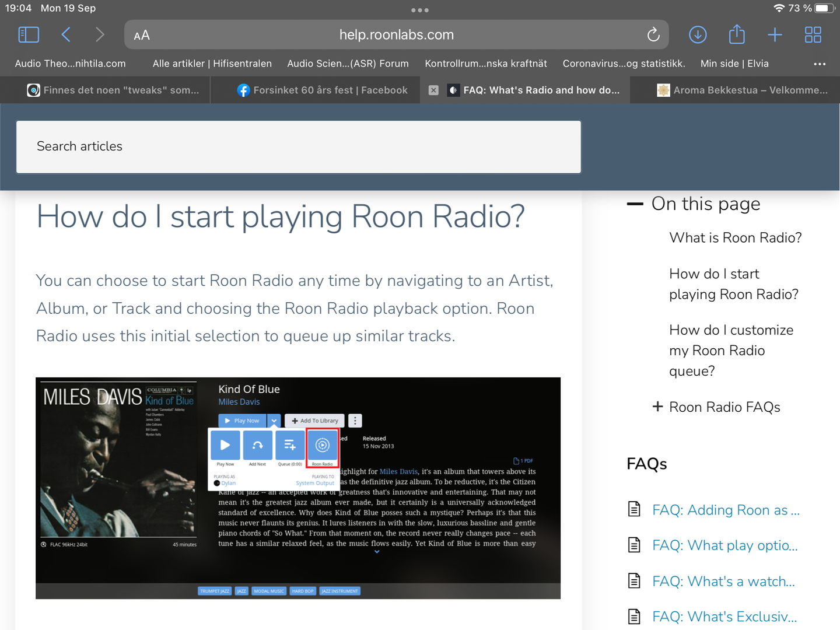
Task: Click the Kind of Blue album cover
Action: coord(119,459)
